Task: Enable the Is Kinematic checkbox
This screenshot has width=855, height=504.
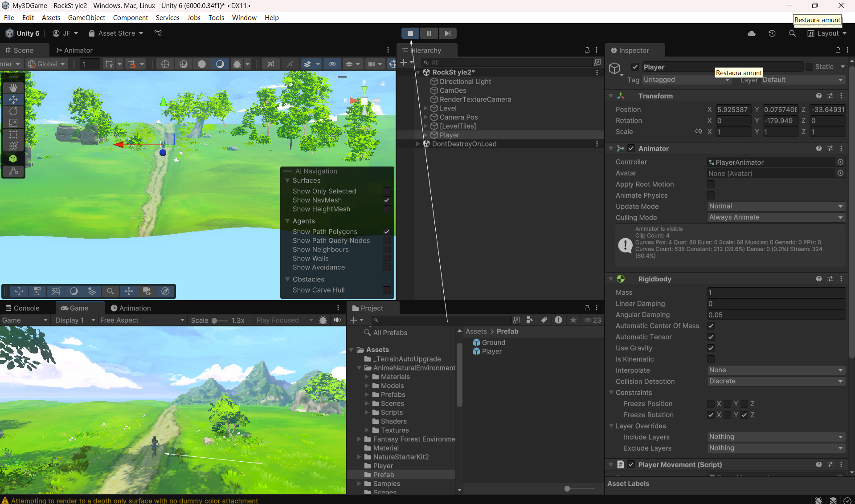Action: 711,359
